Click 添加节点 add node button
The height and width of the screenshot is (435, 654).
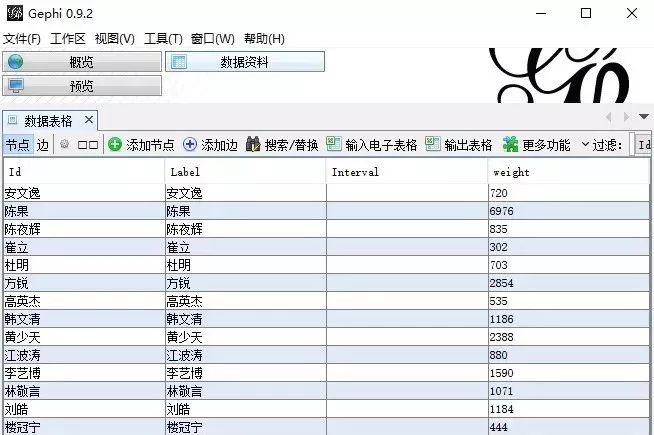coord(141,145)
